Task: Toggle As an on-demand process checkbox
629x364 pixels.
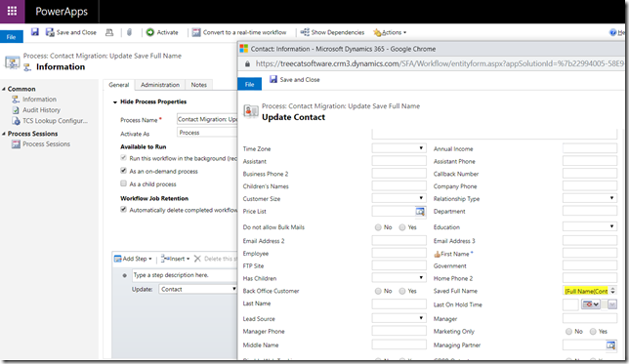Action: (123, 171)
